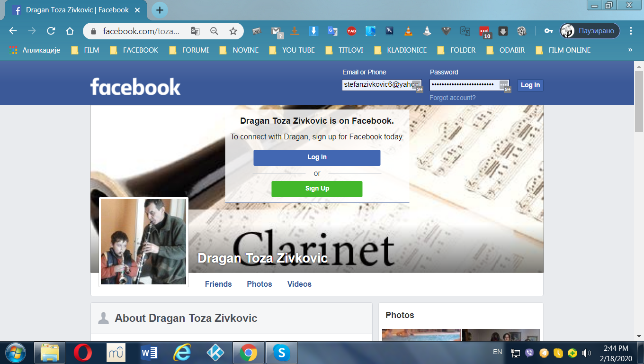Expand the FACEBOOK bookmark folder
This screenshot has height=364, width=644.
point(134,50)
